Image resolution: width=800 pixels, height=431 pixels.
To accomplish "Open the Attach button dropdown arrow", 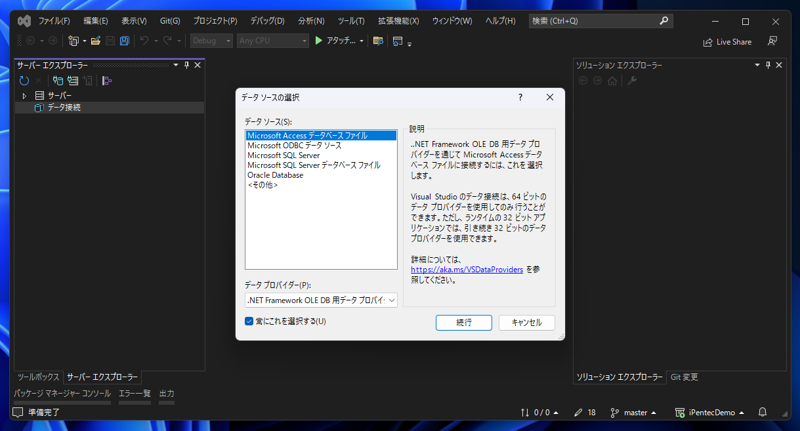I will click(x=361, y=41).
